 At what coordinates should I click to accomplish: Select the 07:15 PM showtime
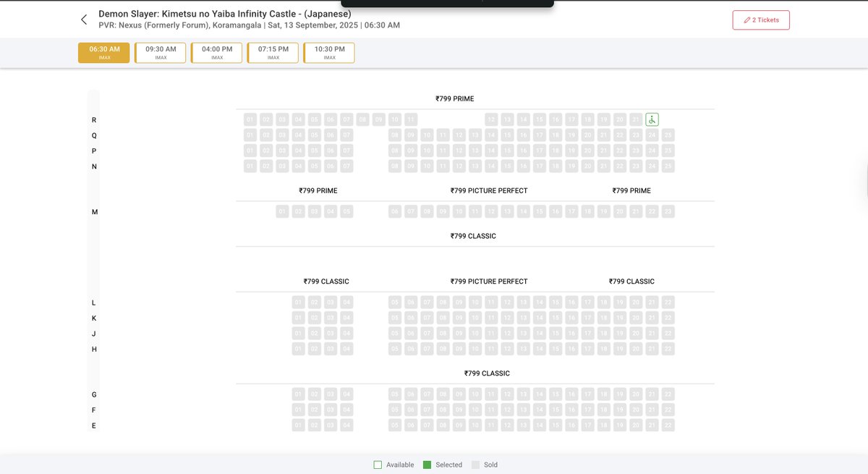pyautogui.click(x=273, y=52)
